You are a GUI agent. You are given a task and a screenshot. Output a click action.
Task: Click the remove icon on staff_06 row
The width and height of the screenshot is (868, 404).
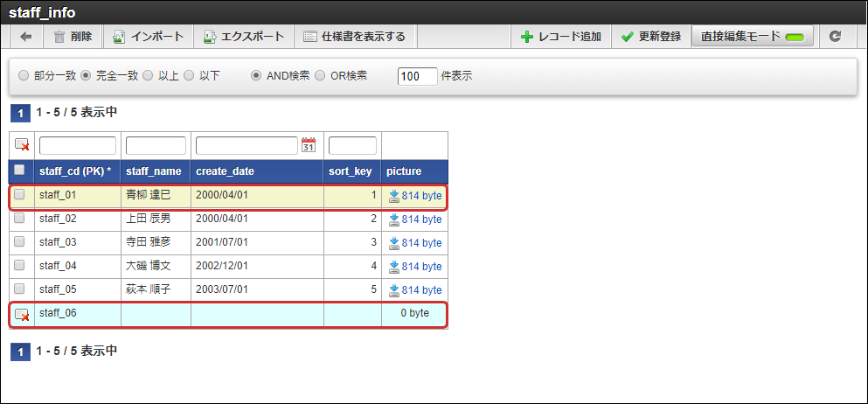[x=22, y=315]
